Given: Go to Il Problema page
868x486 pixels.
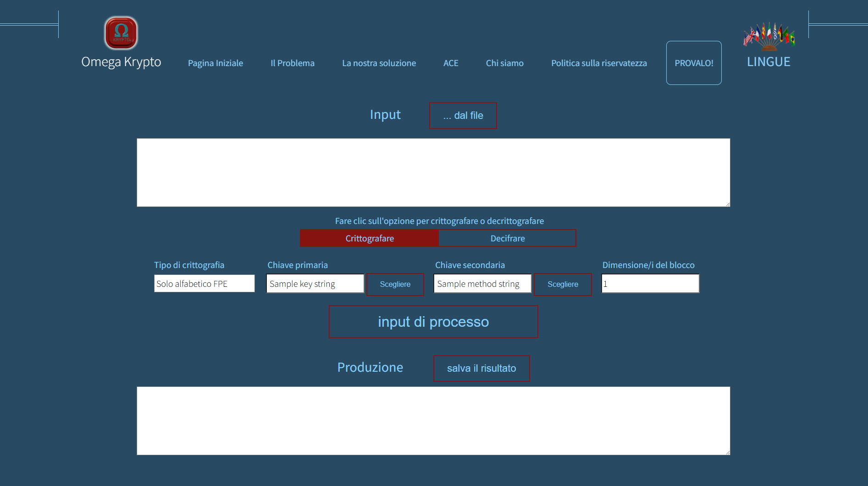Looking at the screenshot, I should (x=293, y=63).
